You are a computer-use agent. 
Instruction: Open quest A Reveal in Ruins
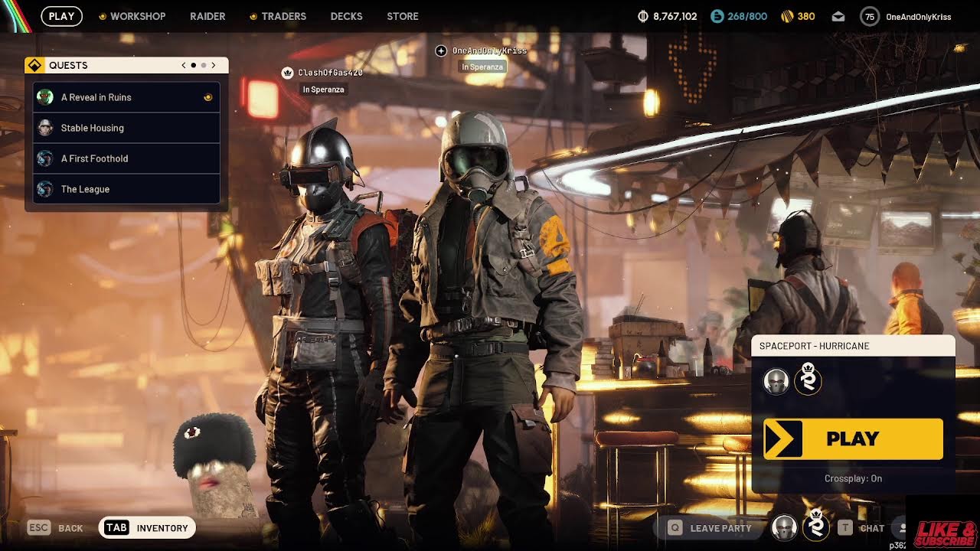[126, 97]
